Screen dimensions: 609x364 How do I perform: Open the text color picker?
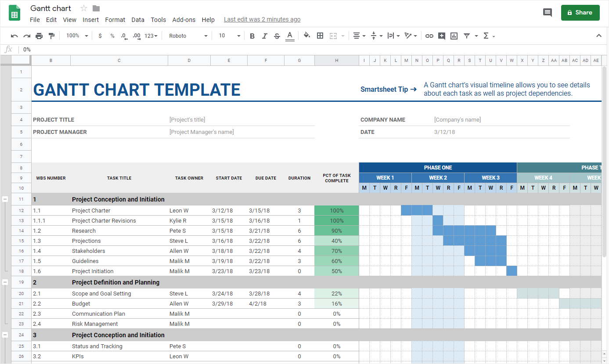tap(289, 36)
